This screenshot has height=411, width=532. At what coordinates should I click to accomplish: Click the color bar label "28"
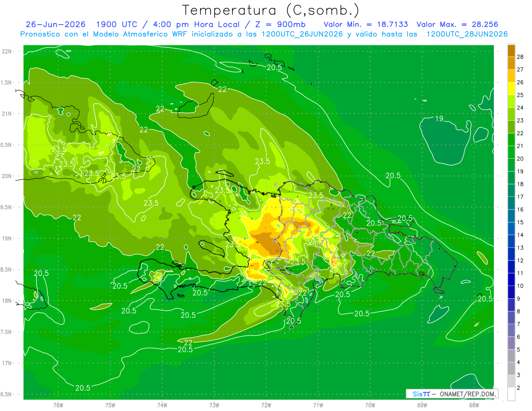pyautogui.click(x=520, y=57)
